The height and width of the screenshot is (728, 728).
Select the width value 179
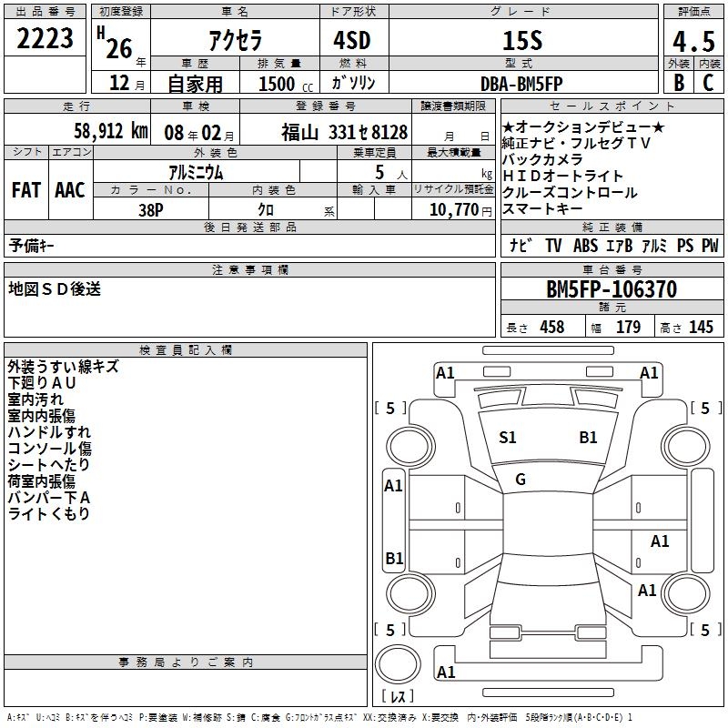628,328
